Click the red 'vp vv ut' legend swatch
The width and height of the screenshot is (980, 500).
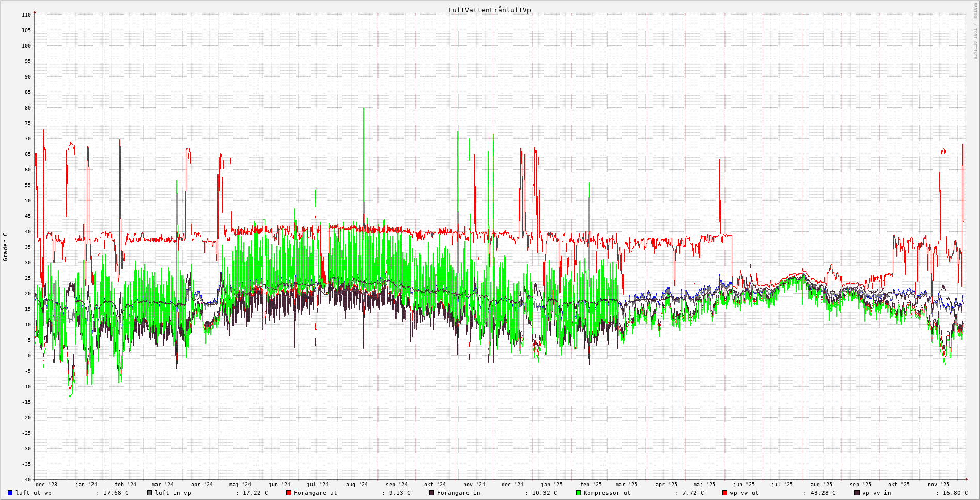coord(725,493)
